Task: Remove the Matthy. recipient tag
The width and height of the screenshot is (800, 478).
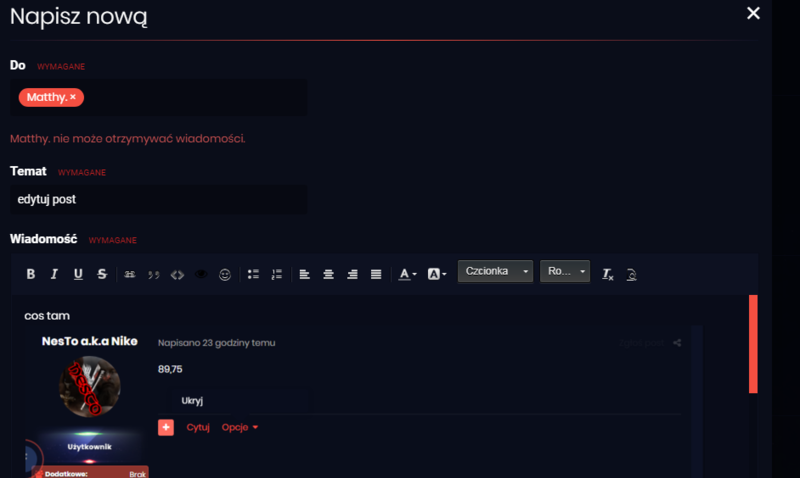Action: (x=73, y=97)
